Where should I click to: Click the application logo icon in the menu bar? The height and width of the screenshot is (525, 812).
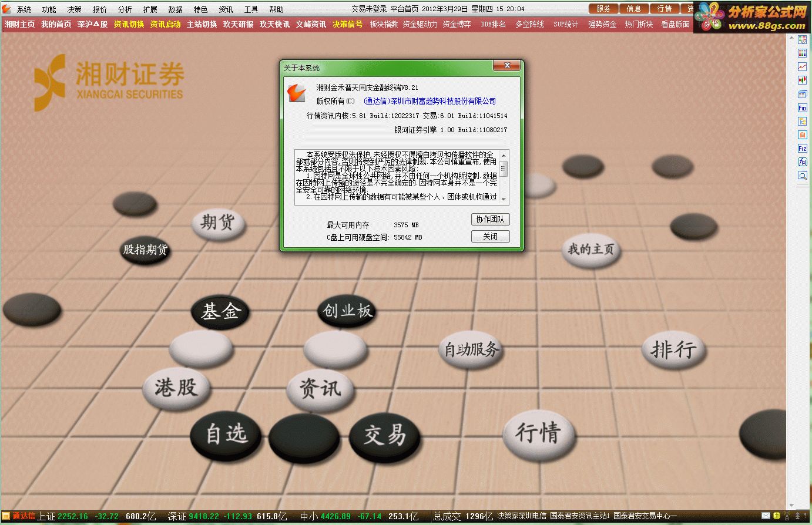(6, 9)
